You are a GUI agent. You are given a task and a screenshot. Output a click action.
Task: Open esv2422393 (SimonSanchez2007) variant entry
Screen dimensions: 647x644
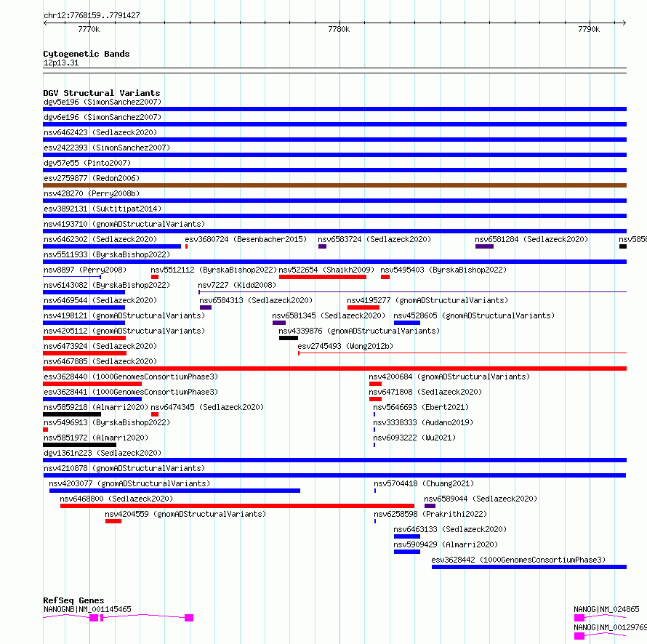(107, 148)
